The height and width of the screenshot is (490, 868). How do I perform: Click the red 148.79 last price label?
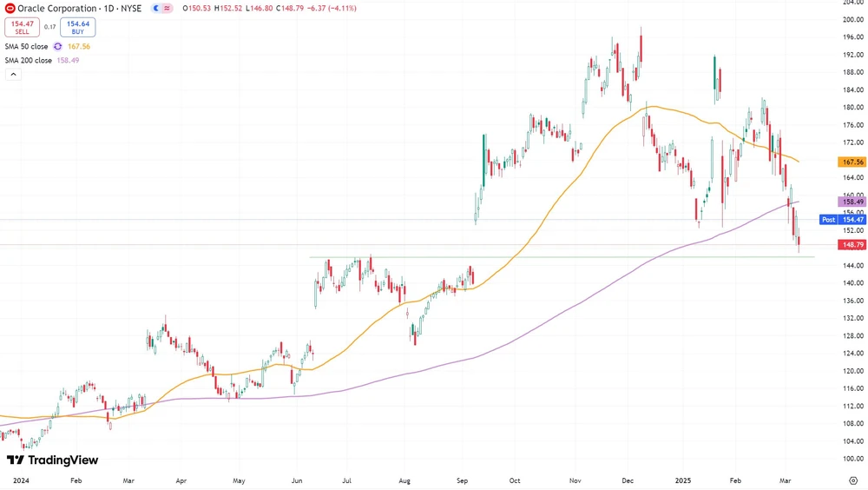click(852, 245)
